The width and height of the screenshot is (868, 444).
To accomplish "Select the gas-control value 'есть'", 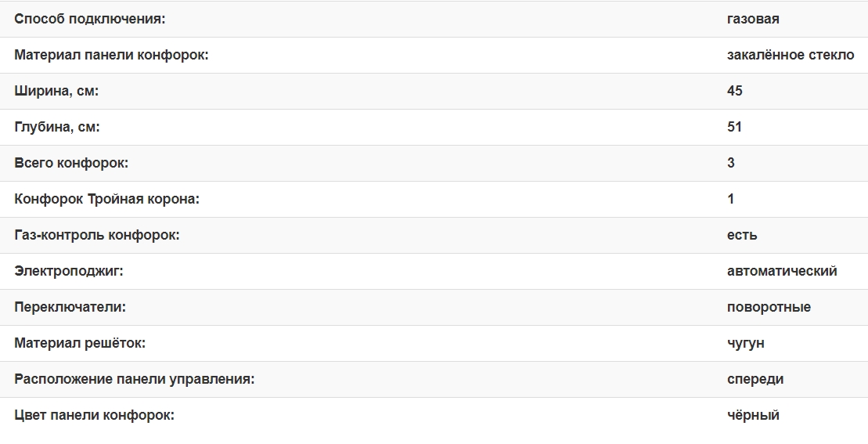I will click(742, 235).
